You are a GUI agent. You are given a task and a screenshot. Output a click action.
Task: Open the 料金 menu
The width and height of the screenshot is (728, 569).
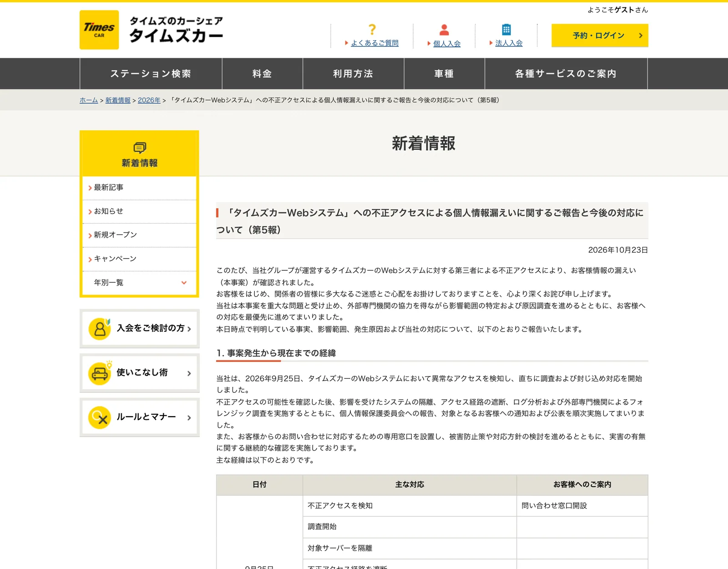[263, 74]
